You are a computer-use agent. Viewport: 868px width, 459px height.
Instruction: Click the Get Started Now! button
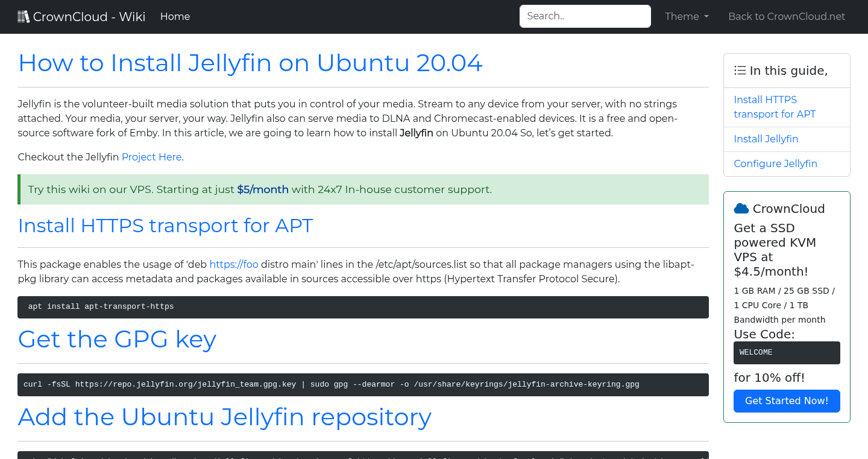pos(787,401)
